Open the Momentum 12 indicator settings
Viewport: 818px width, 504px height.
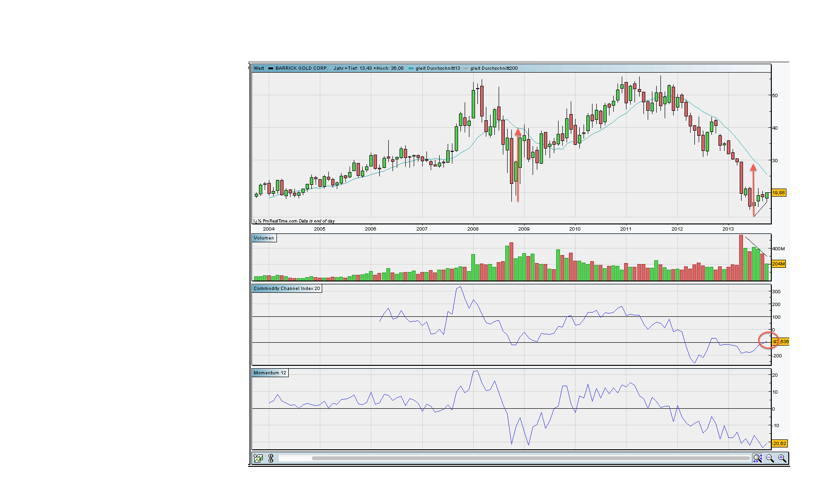coord(270,372)
